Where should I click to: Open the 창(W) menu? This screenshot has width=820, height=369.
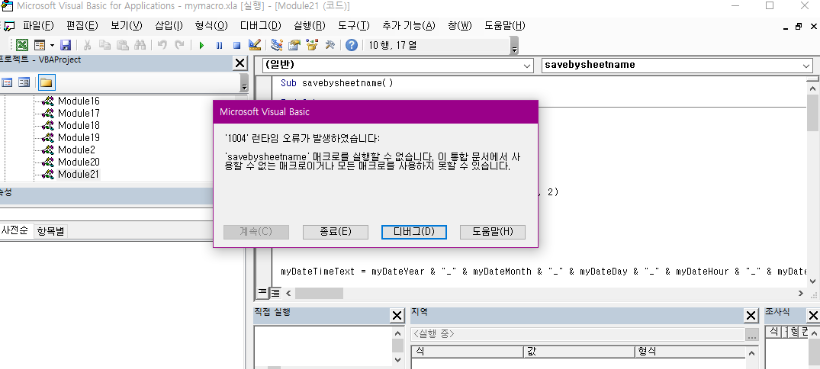click(460, 26)
